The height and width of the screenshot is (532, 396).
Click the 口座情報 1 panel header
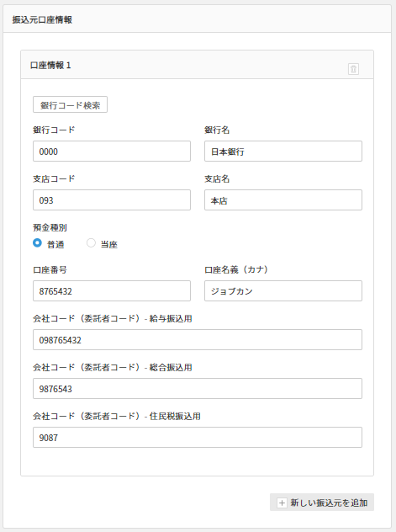click(x=197, y=65)
